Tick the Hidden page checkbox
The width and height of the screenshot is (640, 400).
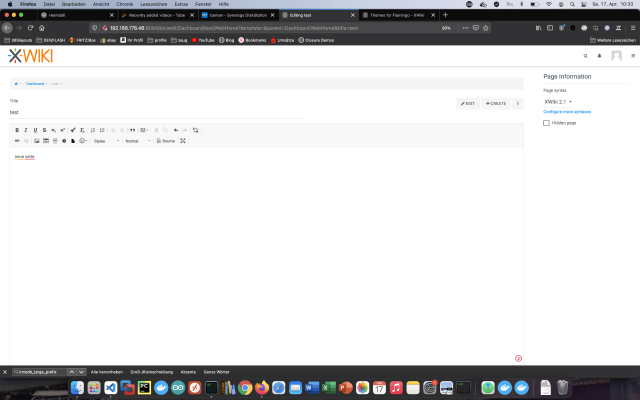(x=546, y=123)
